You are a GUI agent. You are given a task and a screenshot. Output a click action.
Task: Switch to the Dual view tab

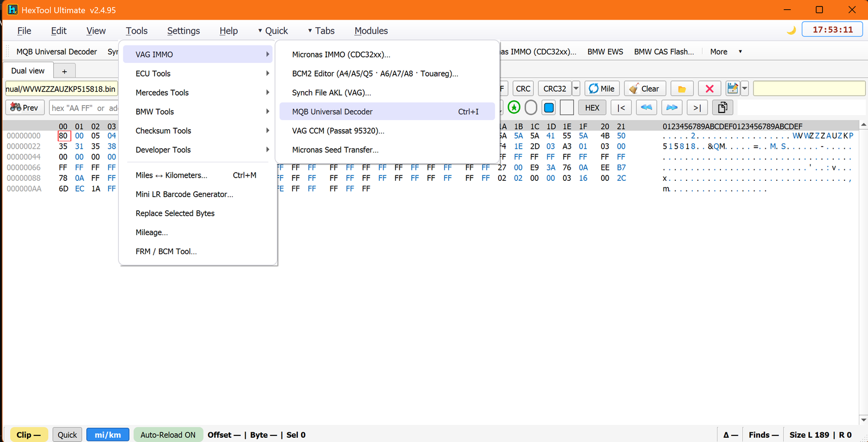pos(28,71)
